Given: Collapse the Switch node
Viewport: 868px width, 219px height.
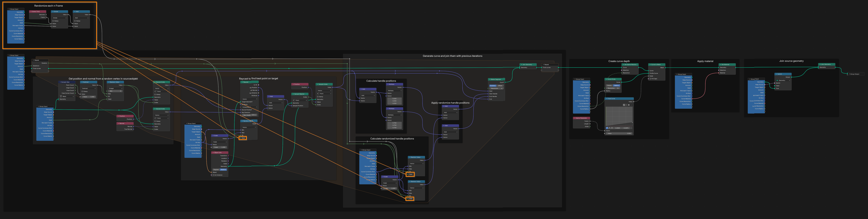Looking at the screenshot, I should (x=777, y=74).
